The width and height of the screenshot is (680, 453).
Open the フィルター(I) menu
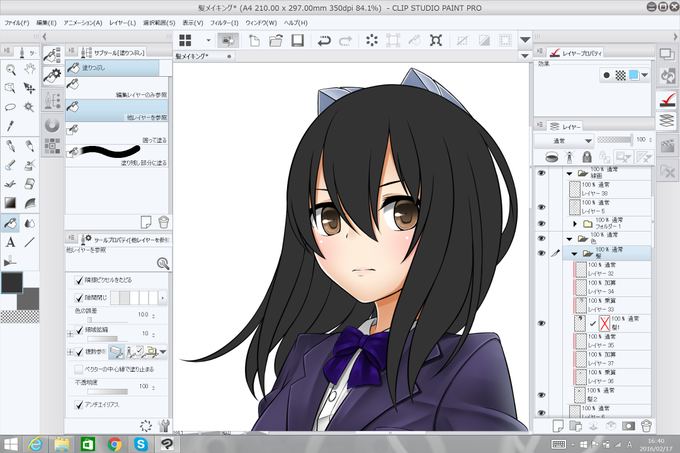pyautogui.click(x=224, y=23)
